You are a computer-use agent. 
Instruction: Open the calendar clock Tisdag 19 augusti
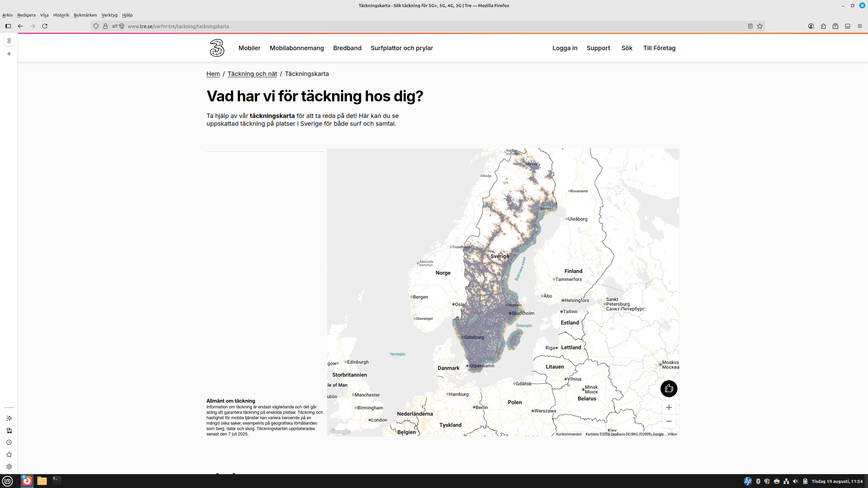click(837, 481)
